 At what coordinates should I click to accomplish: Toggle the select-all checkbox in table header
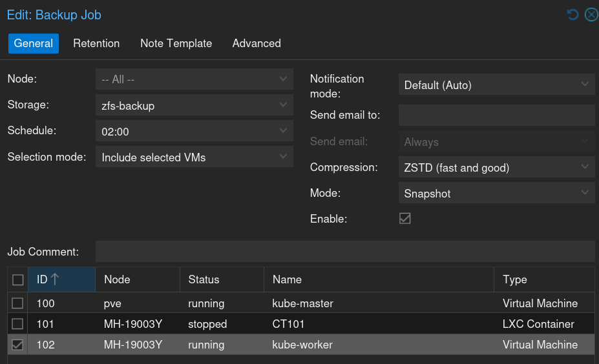click(x=18, y=279)
